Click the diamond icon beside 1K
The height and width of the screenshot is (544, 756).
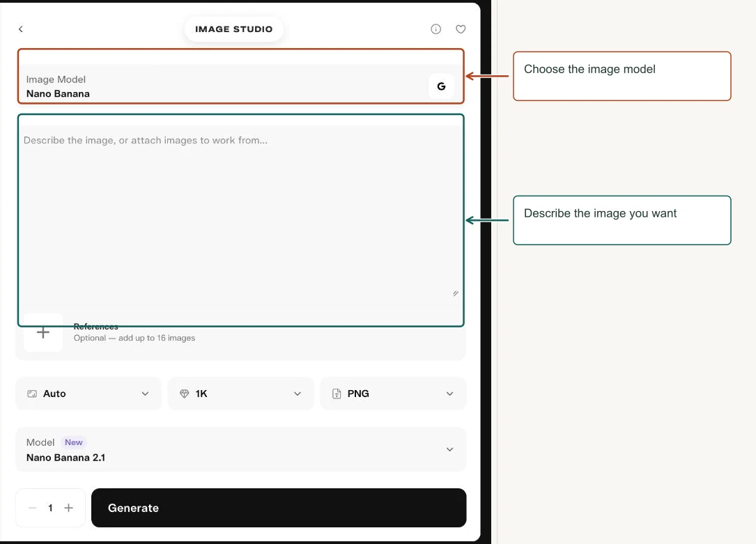point(184,394)
